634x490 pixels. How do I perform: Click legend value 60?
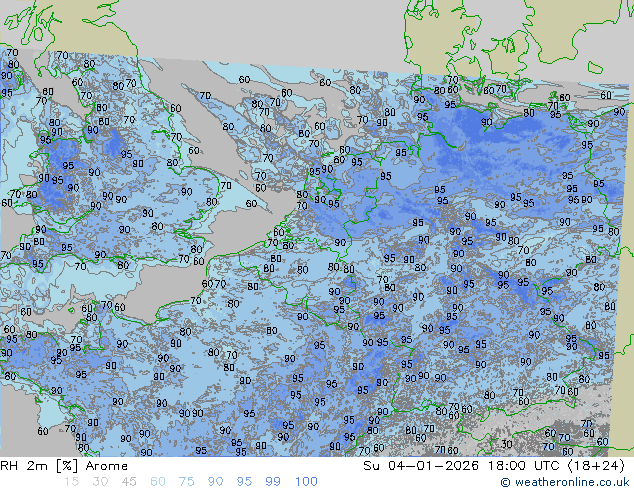pos(158,482)
